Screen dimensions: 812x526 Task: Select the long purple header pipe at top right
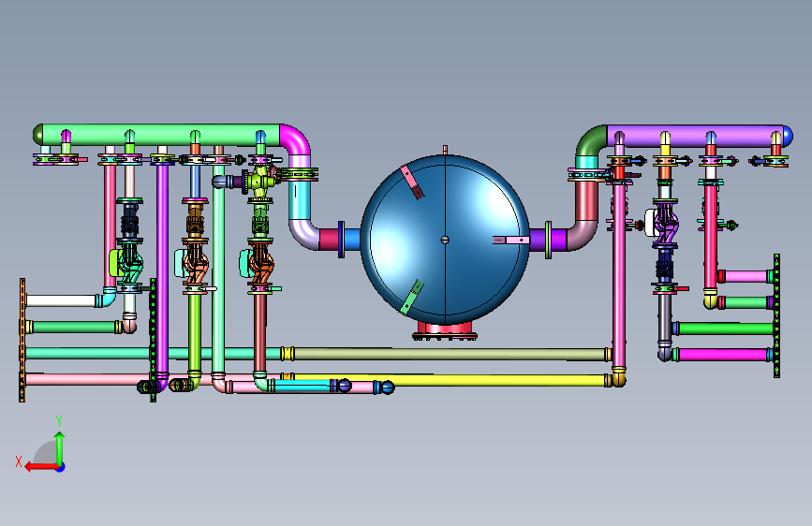694,136
